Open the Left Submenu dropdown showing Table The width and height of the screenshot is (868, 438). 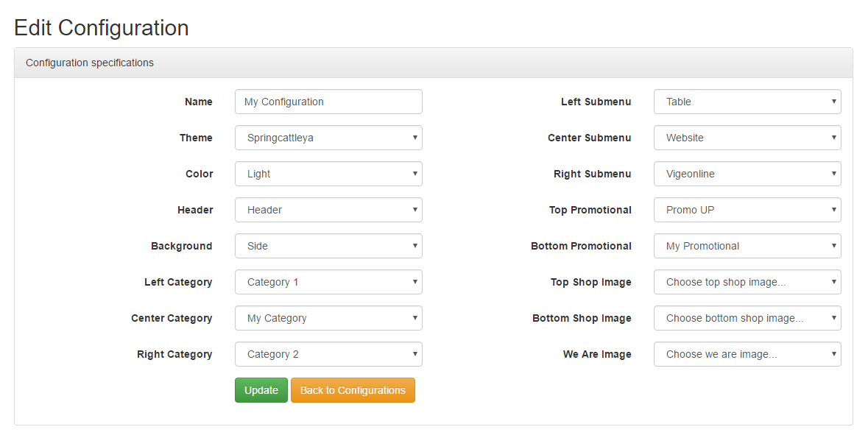(x=747, y=102)
